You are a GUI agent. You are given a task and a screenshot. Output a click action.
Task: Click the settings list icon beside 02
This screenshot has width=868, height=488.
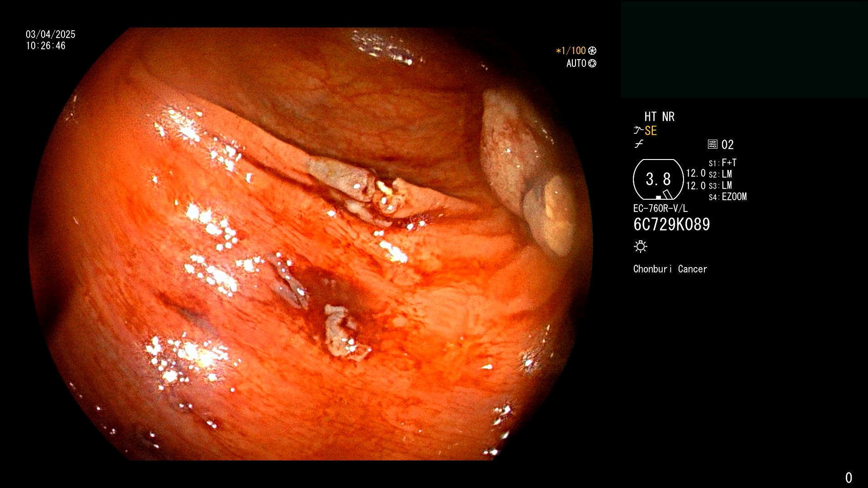(x=712, y=144)
